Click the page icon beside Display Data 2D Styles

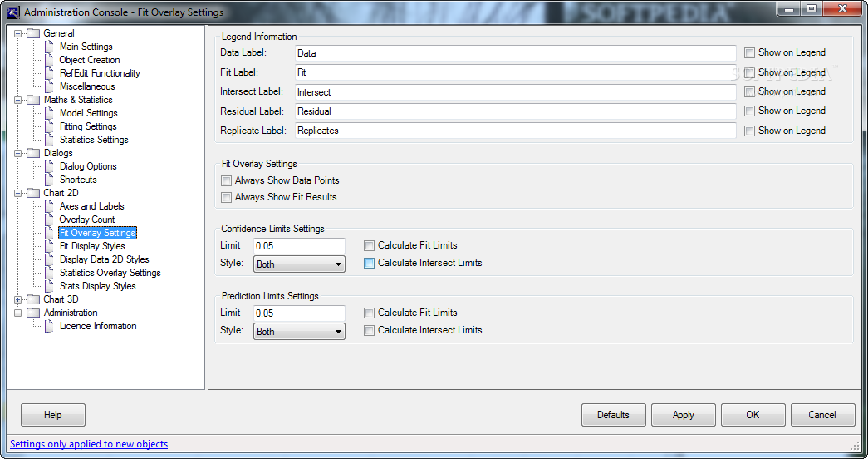click(49, 259)
